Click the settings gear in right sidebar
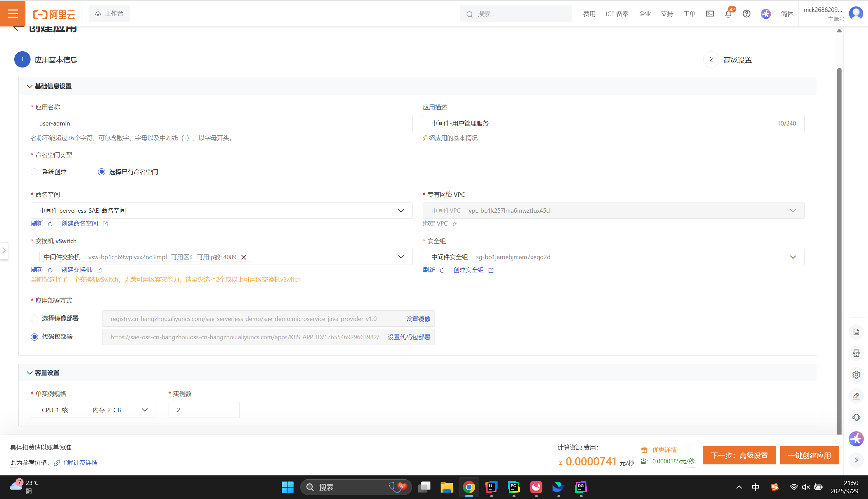Image resolution: width=868 pixels, height=499 pixels. pyautogui.click(x=856, y=375)
